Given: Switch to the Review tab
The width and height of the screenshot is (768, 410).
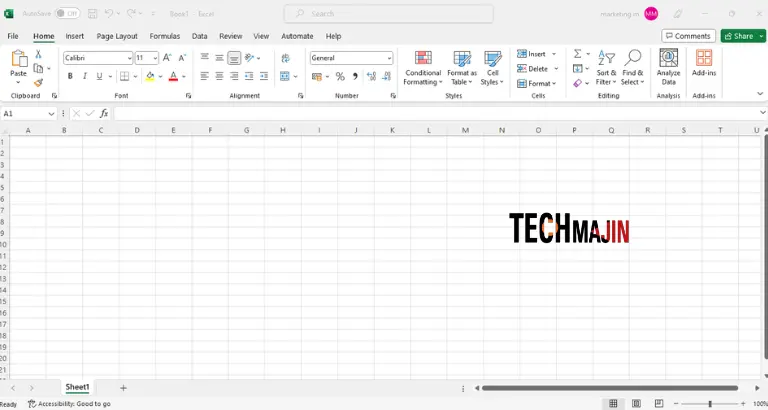Looking at the screenshot, I should [231, 36].
